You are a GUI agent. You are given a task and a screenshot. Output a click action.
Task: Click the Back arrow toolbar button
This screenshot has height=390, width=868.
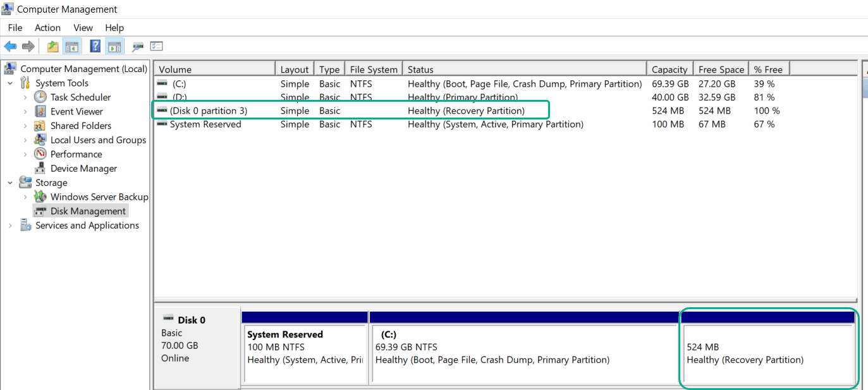(x=10, y=46)
